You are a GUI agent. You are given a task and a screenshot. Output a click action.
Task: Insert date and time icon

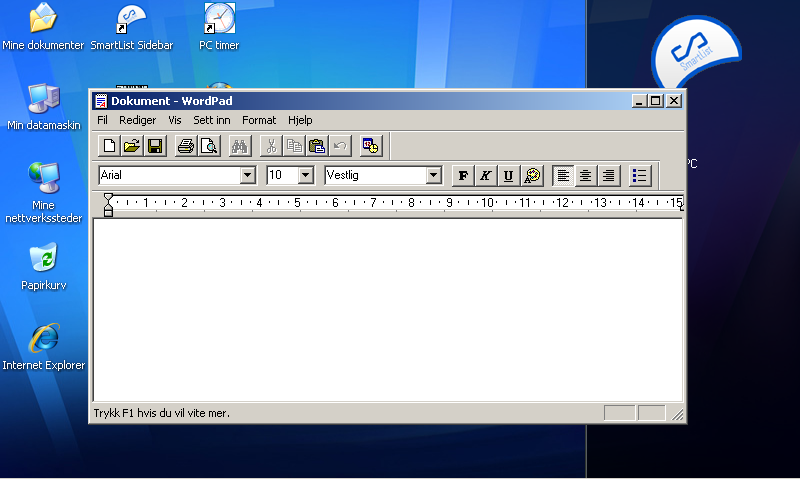point(370,146)
